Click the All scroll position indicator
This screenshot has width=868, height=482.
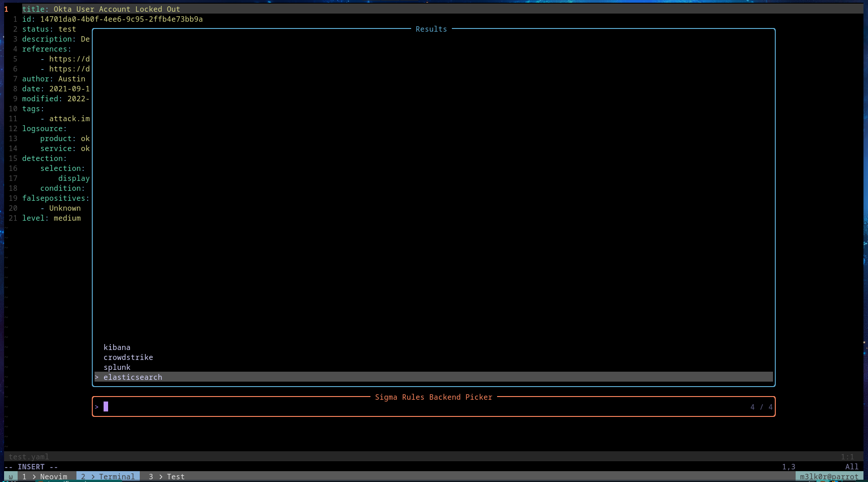pos(852,466)
